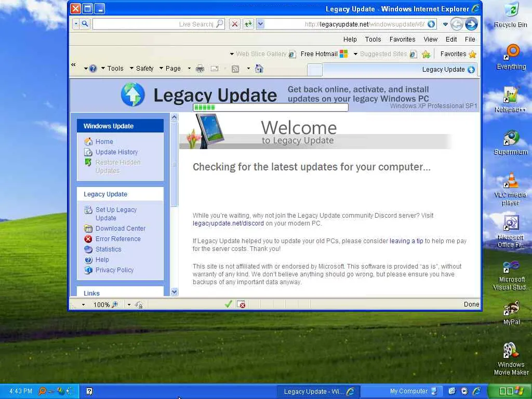
Task: Open Update History in the sidebar
Action: pyautogui.click(x=116, y=152)
